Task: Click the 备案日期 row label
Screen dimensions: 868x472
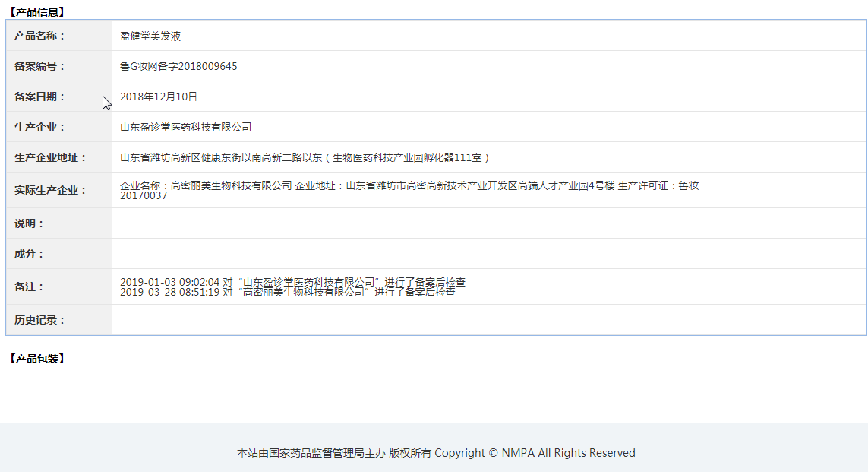Action: [39, 97]
